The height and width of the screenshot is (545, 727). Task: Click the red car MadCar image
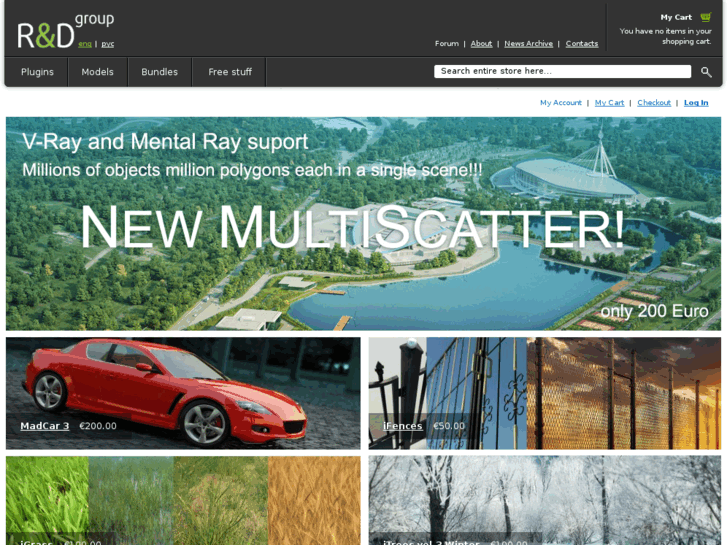[183, 393]
